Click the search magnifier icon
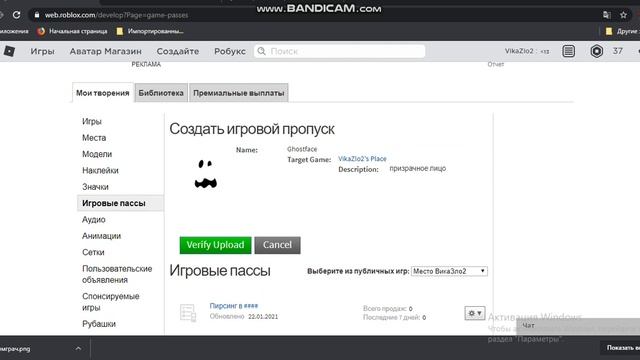This screenshot has width=640, height=360. (x=262, y=51)
